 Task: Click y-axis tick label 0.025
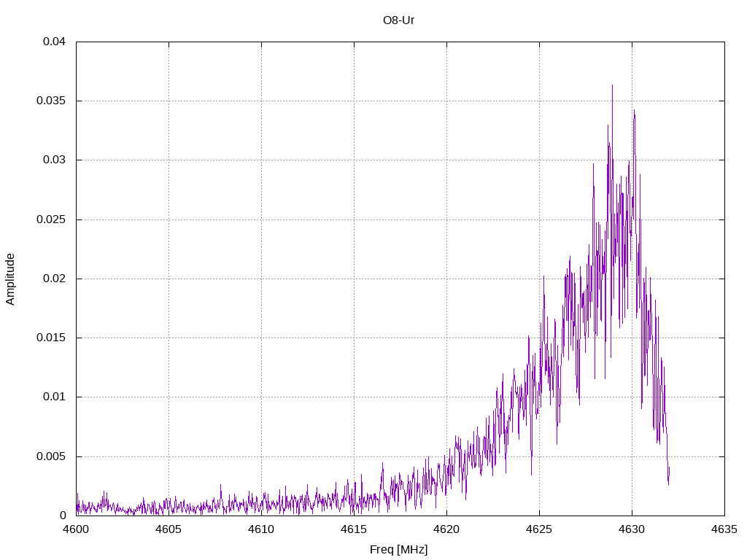coord(51,219)
